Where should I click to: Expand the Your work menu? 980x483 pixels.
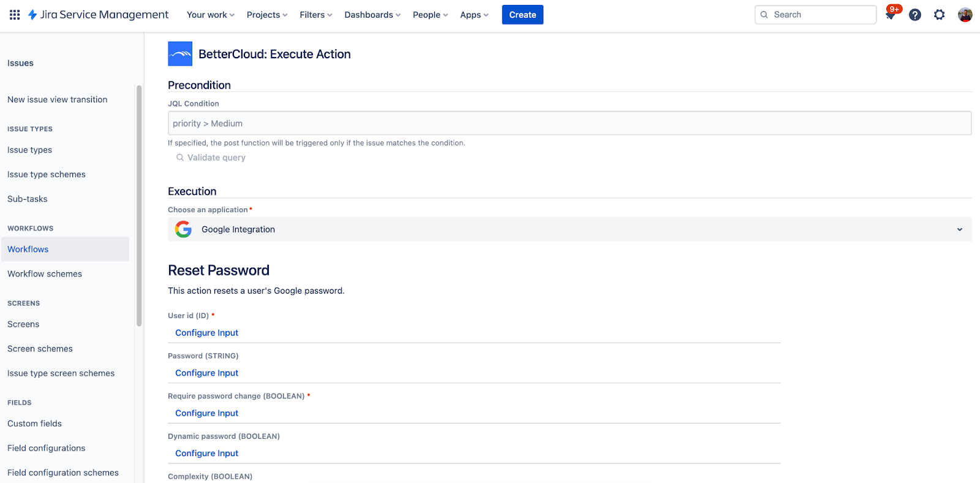(x=211, y=15)
